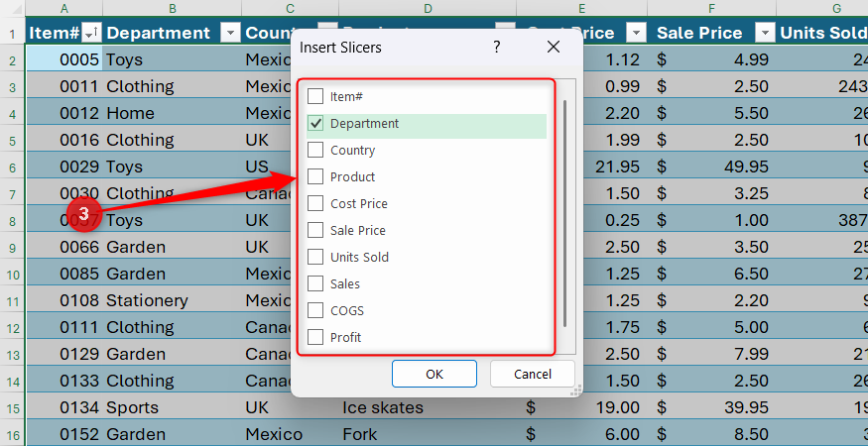Enable the Country slicer checkbox

[x=315, y=150]
